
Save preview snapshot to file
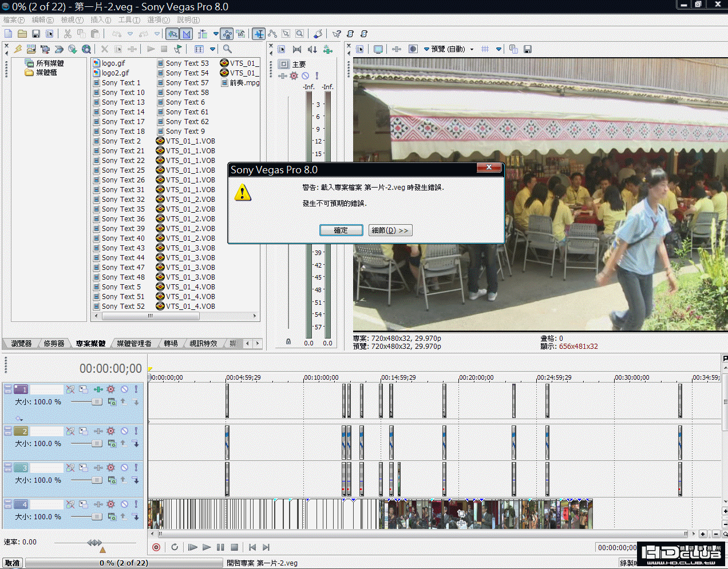coord(528,49)
